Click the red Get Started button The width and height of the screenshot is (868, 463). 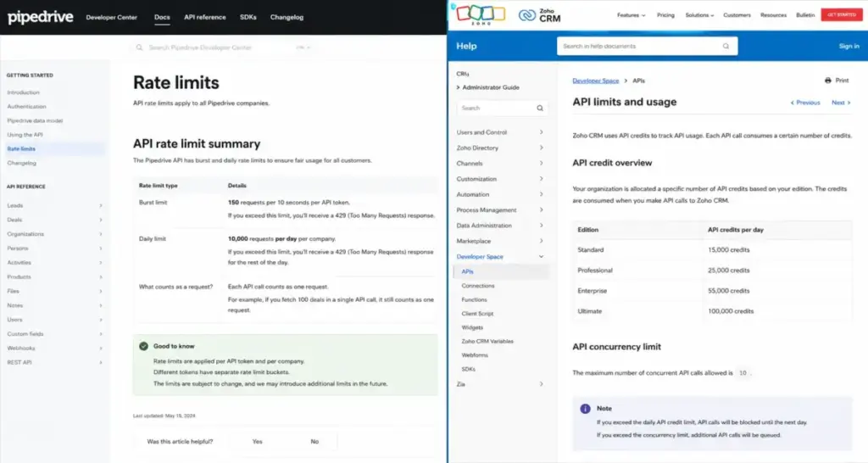coord(842,15)
